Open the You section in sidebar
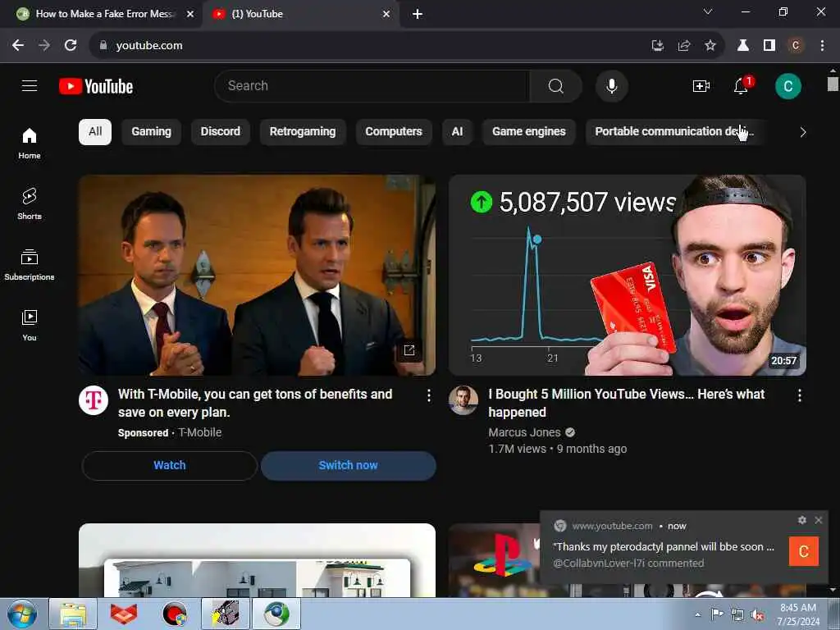The width and height of the screenshot is (840, 630). [30, 325]
